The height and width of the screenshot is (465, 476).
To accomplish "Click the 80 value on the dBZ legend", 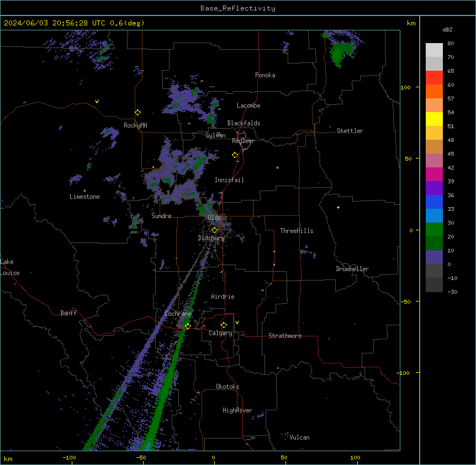I will pyautogui.click(x=451, y=44).
